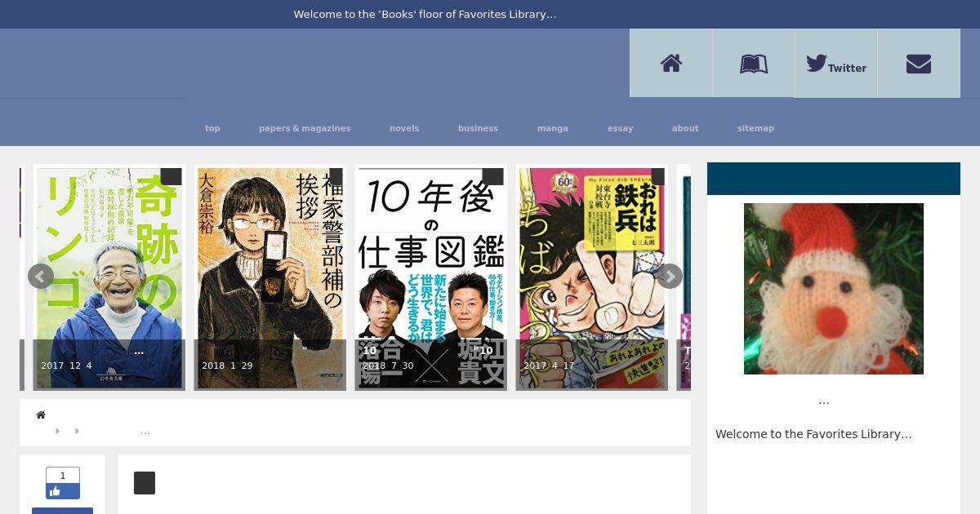Click the envelope mail icon button
The height and width of the screenshot is (514, 980).
[x=919, y=64]
